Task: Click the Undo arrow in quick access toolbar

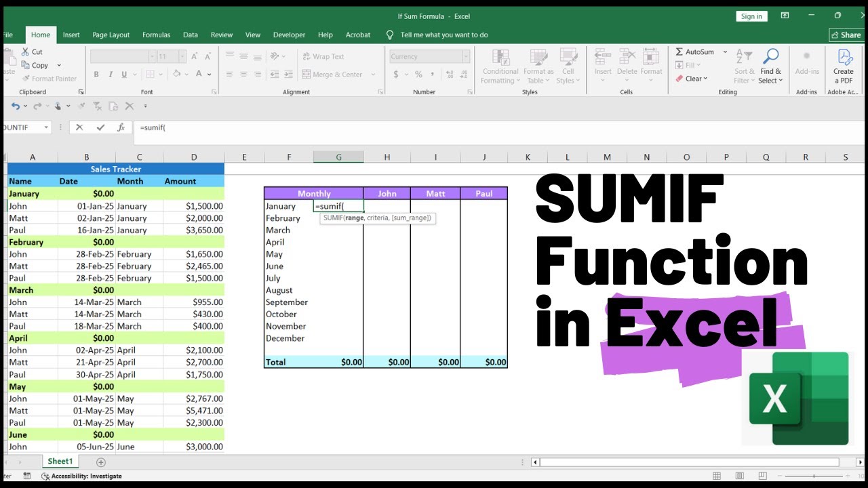Action: 15,106
